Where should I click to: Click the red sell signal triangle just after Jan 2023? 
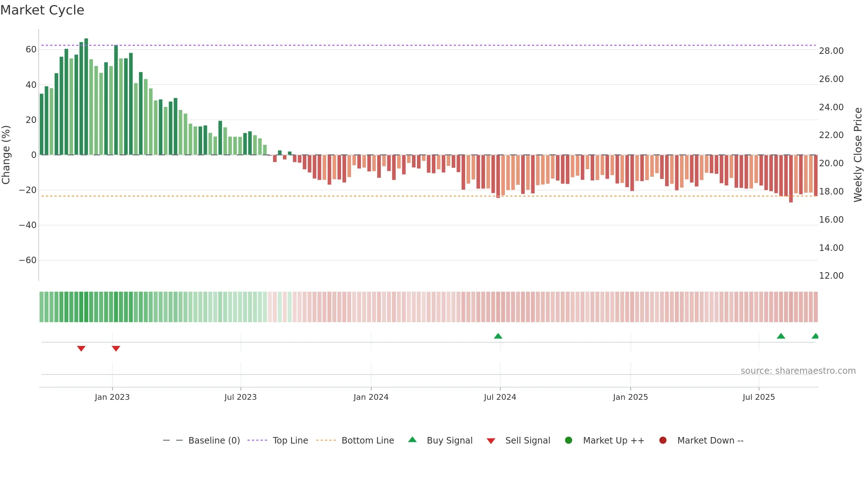pyautogui.click(x=116, y=348)
